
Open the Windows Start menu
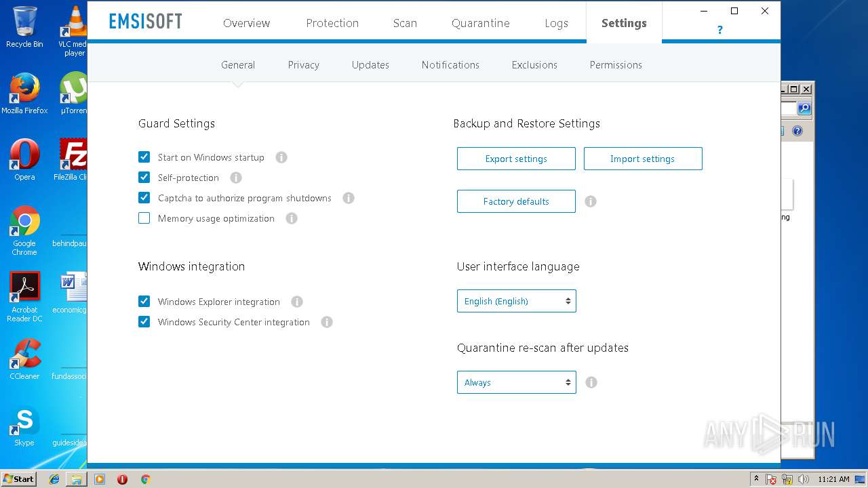click(18, 479)
